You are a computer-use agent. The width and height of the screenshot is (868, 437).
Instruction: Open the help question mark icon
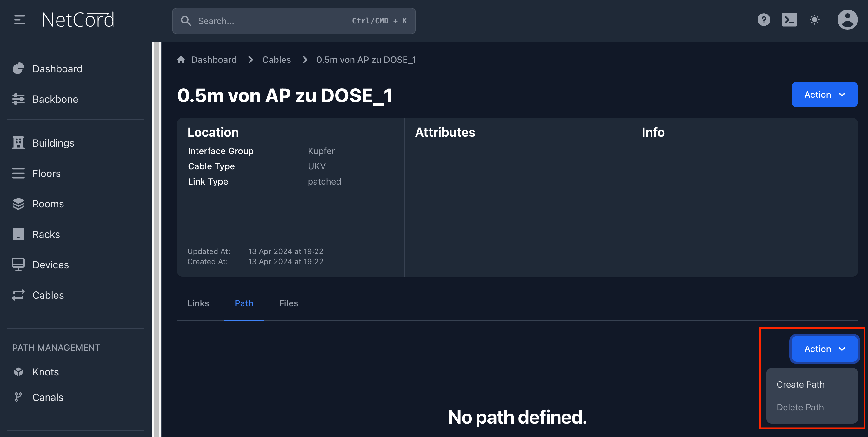coord(763,20)
